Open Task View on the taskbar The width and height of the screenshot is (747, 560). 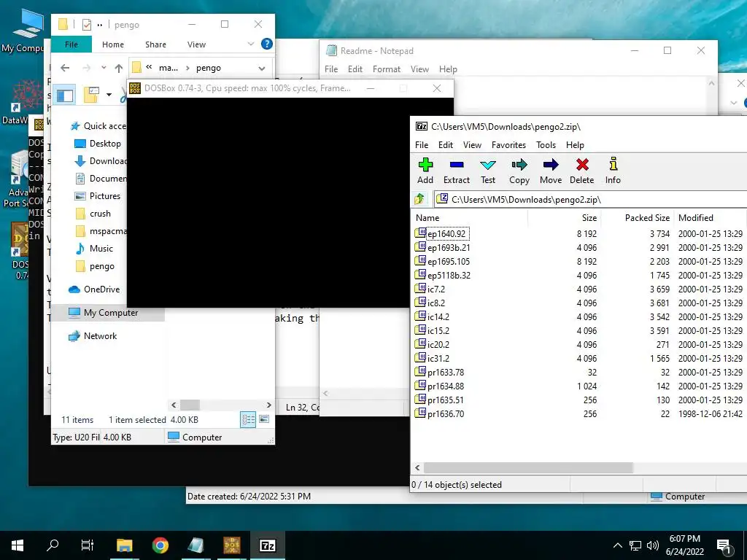88,545
